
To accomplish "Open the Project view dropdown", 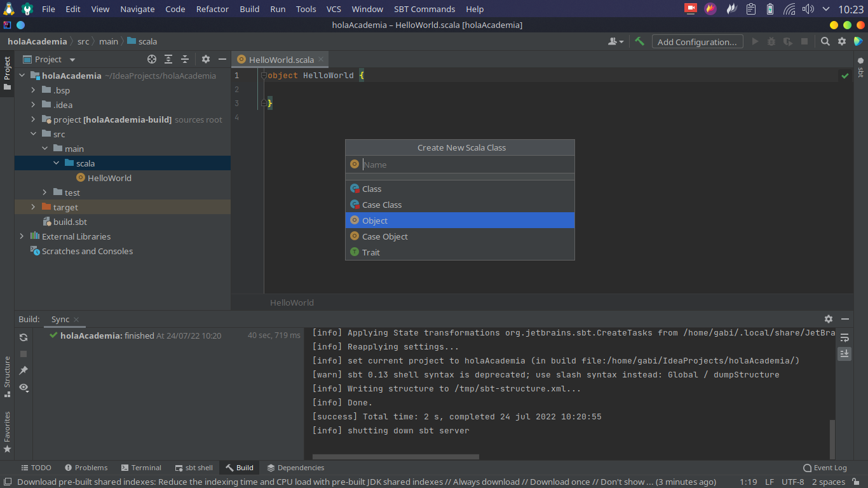I will (x=50, y=59).
